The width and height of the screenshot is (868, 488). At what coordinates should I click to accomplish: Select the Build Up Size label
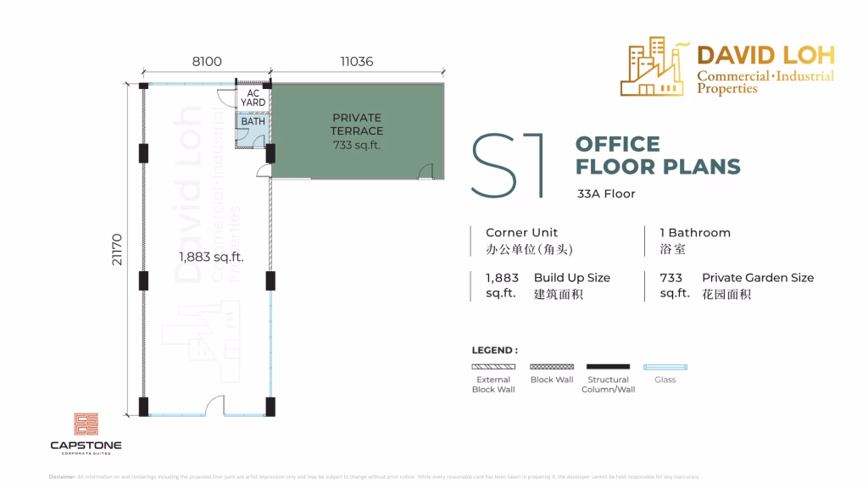(571, 278)
